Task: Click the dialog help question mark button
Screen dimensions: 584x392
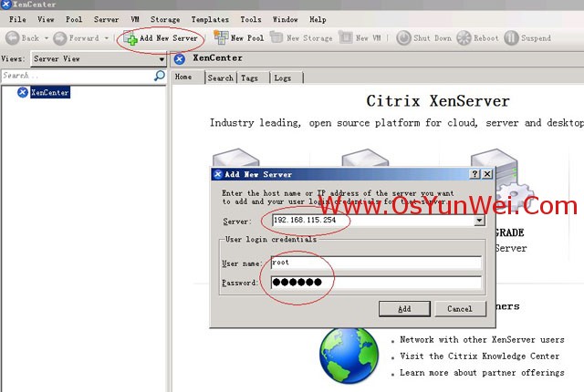Action: coord(474,174)
